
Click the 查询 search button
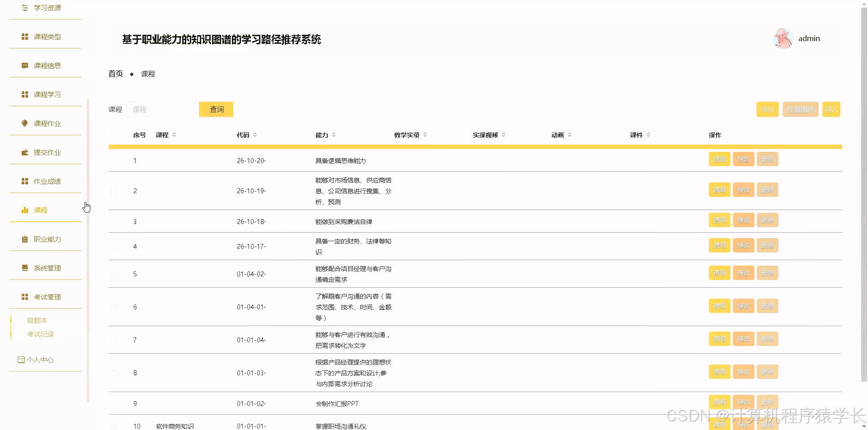pos(216,109)
